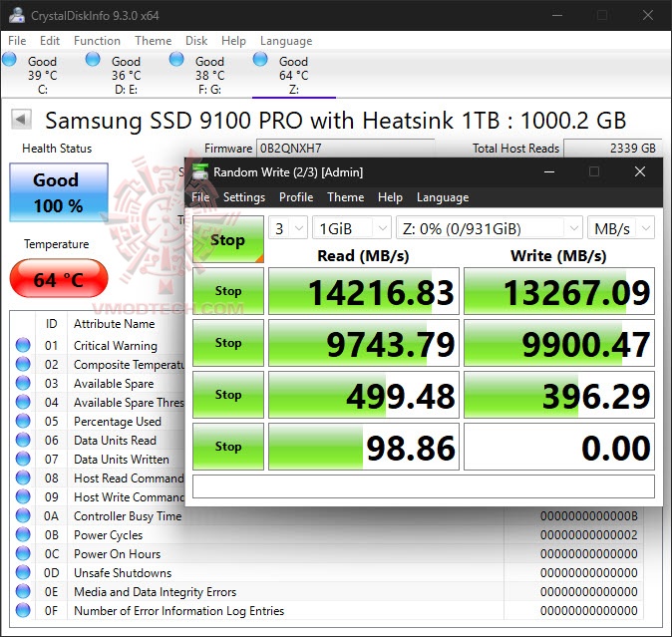Click status orb for drive D: E:
This screenshot has width=672, height=637.
pos(93,59)
